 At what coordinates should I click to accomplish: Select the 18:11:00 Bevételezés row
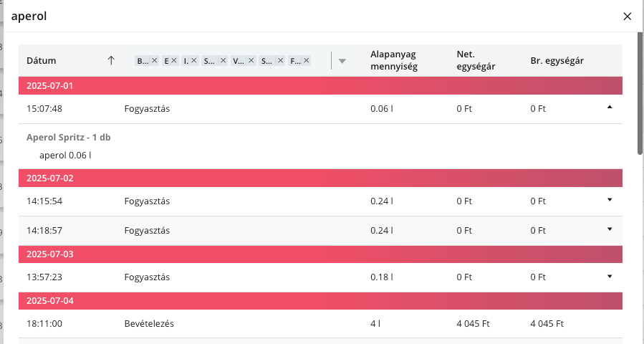coord(320,323)
